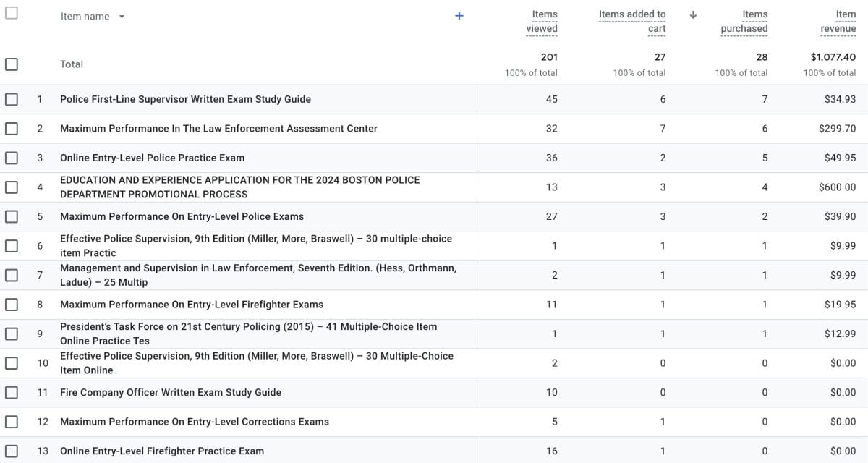Click the $600.00 revenue cell
The height and width of the screenshot is (463, 868).
pyautogui.click(x=837, y=187)
